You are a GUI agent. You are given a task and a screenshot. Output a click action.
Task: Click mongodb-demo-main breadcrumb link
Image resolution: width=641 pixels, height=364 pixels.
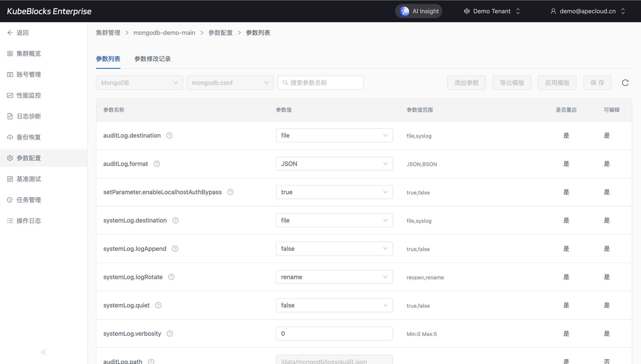click(164, 33)
